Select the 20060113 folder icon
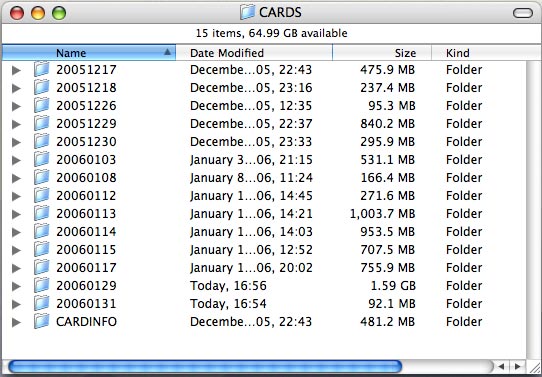Image resolution: width=542 pixels, height=377 pixels. point(41,213)
